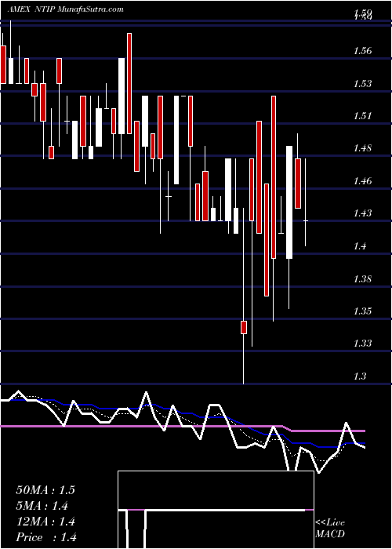Click the 12MA : 1.4 readout
Screen dimensions: 392x549
coord(45,522)
